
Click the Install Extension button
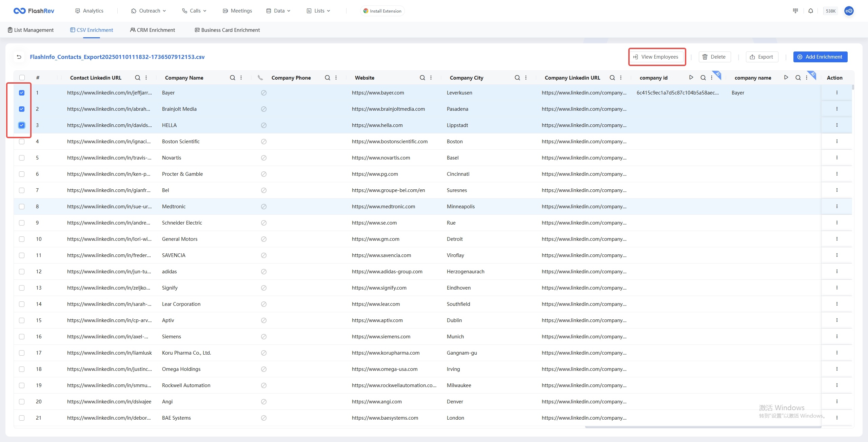[382, 11]
